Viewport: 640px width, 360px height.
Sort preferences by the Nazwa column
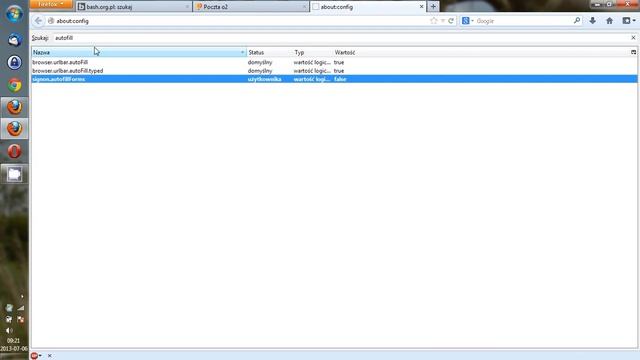pos(139,52)
